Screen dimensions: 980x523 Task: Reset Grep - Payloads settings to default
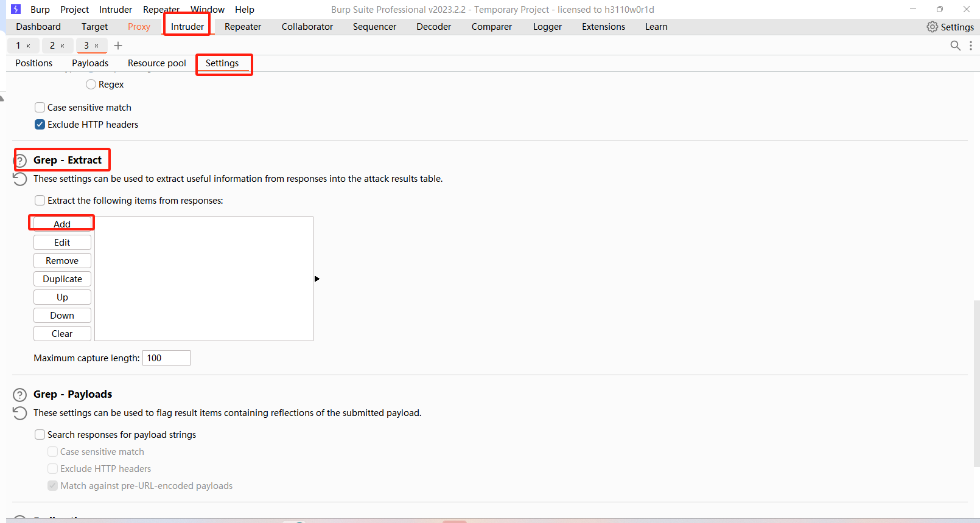[20, 413]
